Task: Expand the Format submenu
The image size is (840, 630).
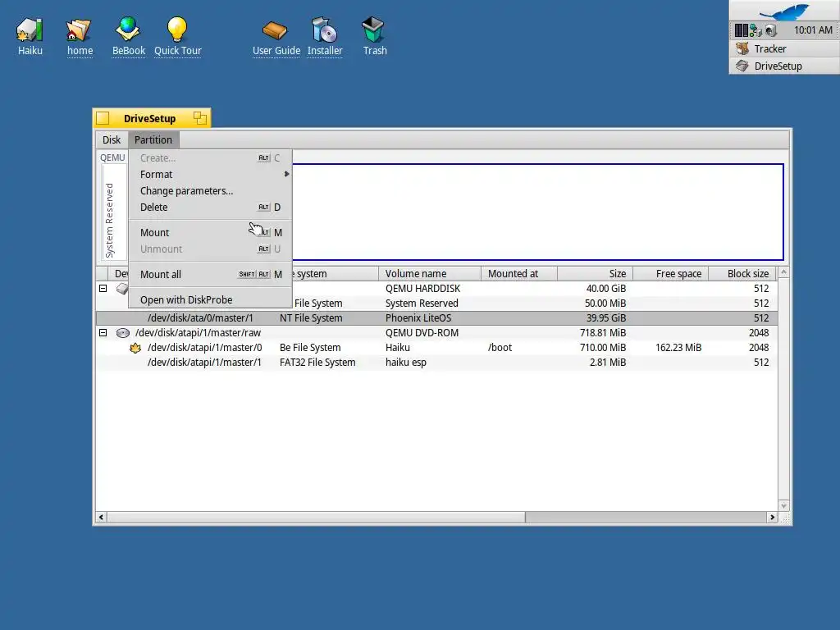Action: point(210,175)
